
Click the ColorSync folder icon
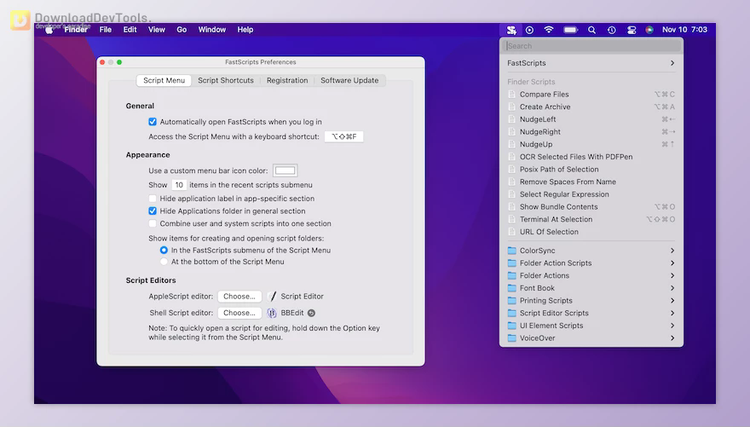pyautogui.click(x=512, y=251)
